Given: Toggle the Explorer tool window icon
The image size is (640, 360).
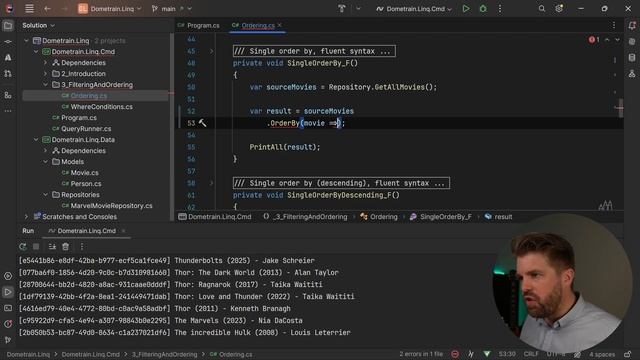Looking at the screenshot, I should [8, 26].
